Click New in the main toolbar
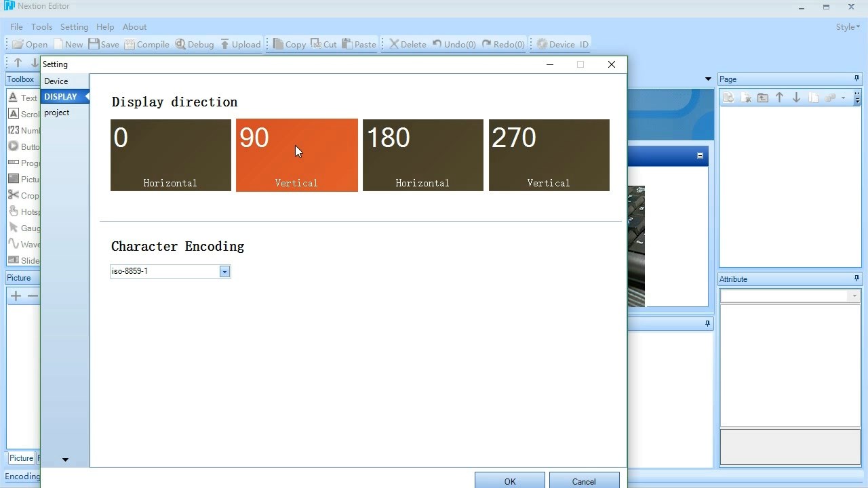This screenshot has height=488, width=868. coord(68,44)
